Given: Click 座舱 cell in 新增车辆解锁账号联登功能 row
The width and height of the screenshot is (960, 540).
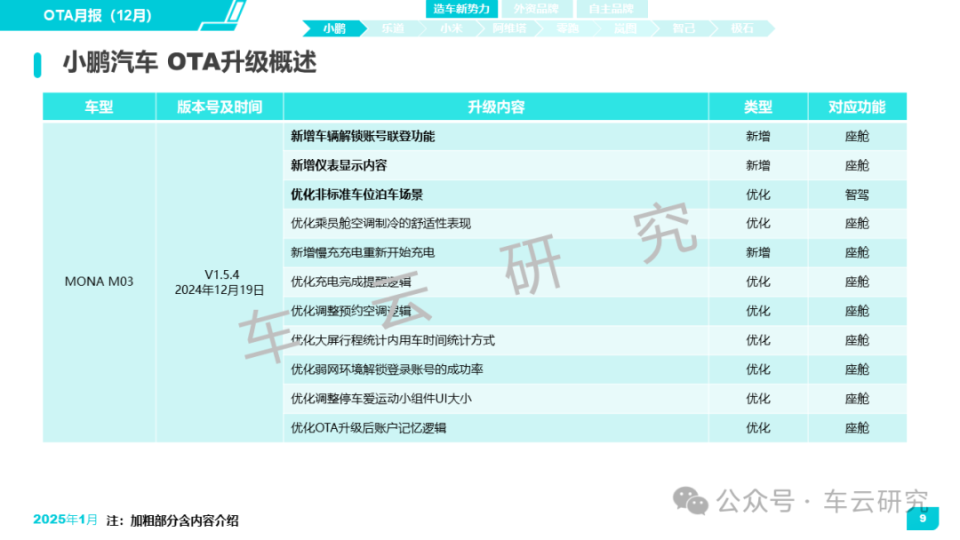Looking at the screenshot, I should [x=857, y=136].
